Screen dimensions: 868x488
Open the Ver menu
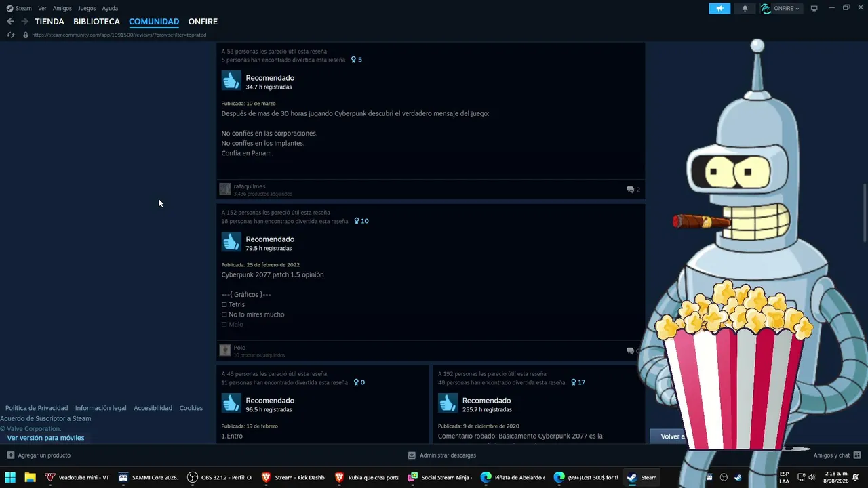(42, 8)
